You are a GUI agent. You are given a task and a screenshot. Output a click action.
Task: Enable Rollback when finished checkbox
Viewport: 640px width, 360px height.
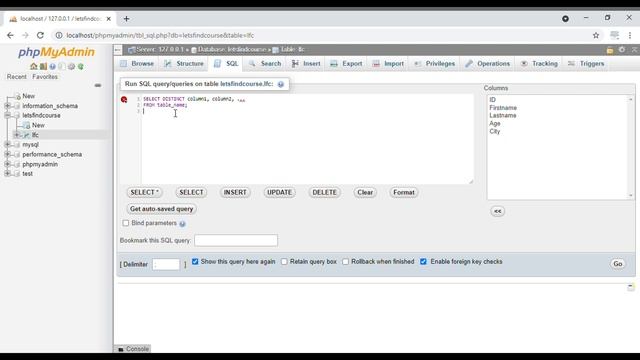(x=345, y=262)
